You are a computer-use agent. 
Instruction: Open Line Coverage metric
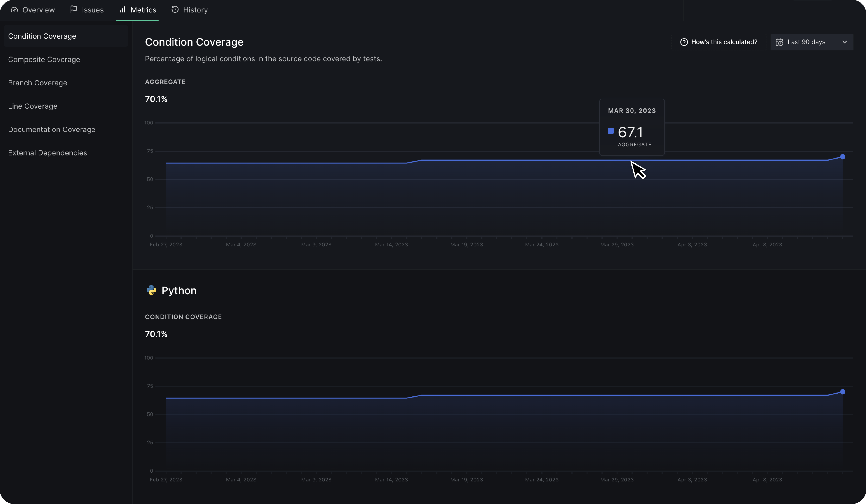pos(33,106)
